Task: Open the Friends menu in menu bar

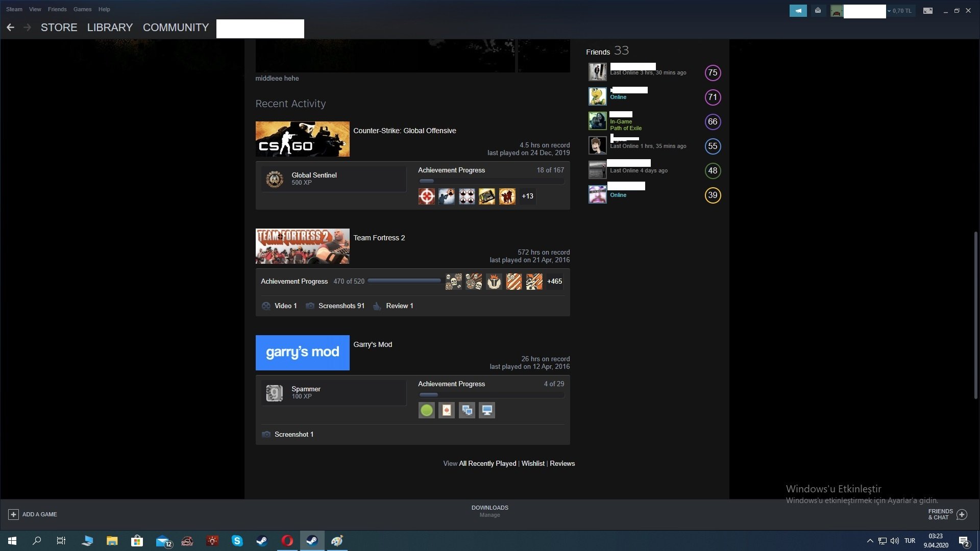Action: pyautogui.click(x=57, y=9)
